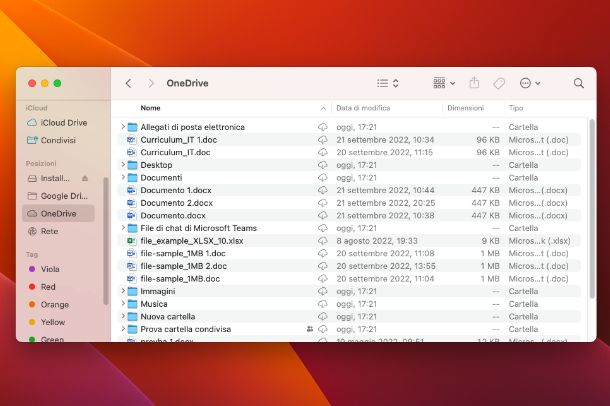Open the list view selector

point(388,83)
